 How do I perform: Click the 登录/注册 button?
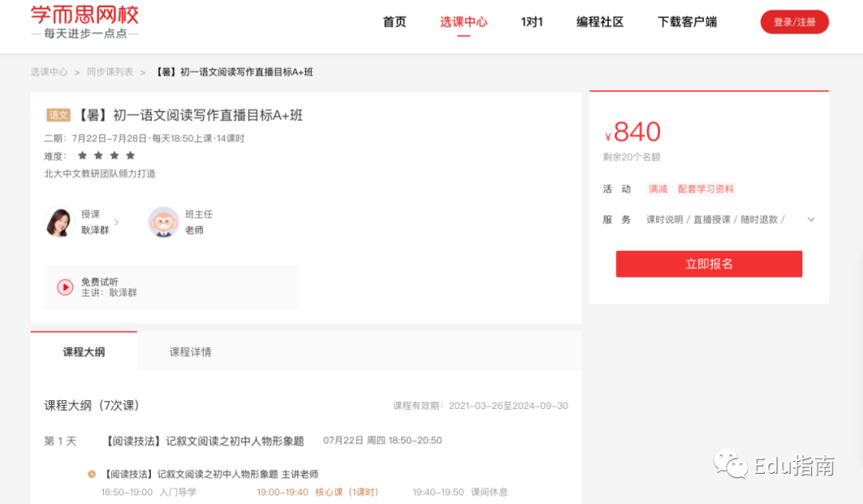coord(794,22)
